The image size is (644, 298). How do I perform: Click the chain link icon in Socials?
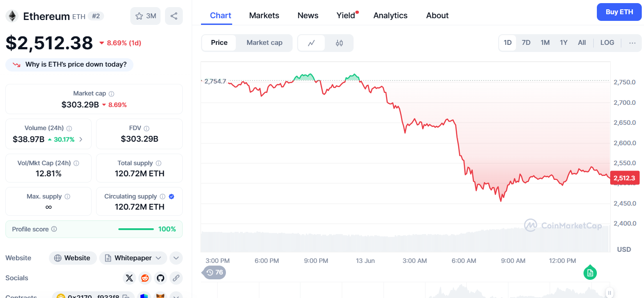[x=176, y=278]
